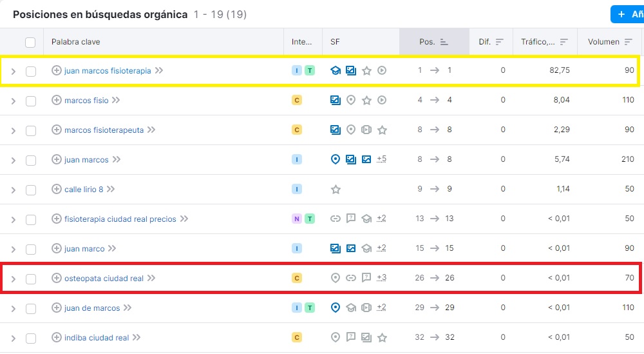Click the knowledge panel icon in 'juan marcos fisioterapia' row
The image size is (644, 354).
[x=336, y=71]
